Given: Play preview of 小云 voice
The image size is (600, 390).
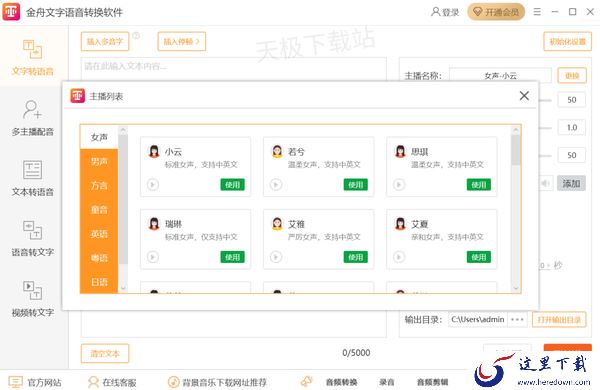Looking at the screenshot, I should click(x=153, y=185).
